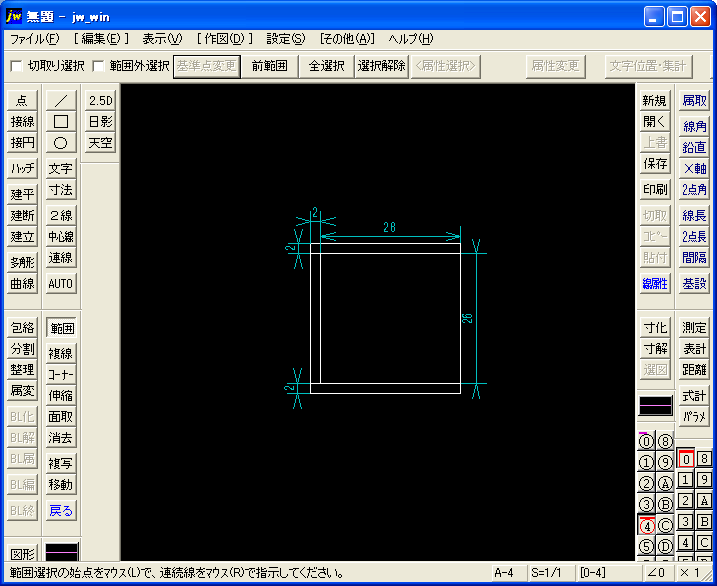
Task: Activate the 伸縮 extend/trim tool
Action: coord(61,396)
